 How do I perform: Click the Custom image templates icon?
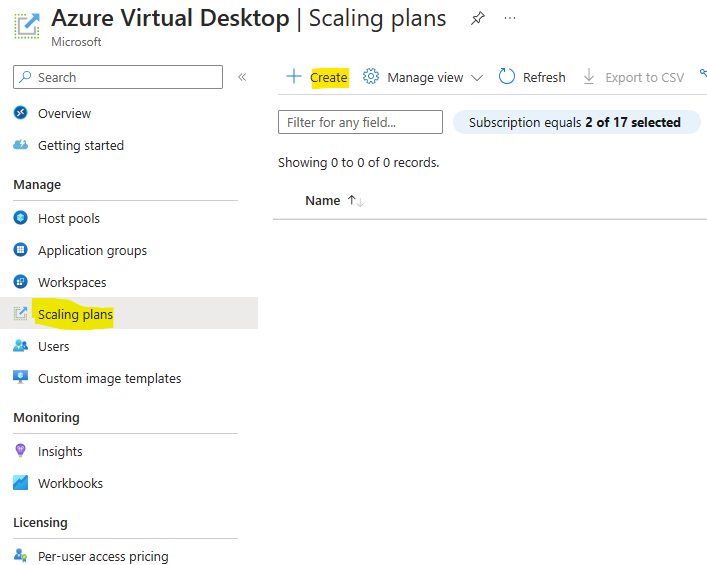20,377
